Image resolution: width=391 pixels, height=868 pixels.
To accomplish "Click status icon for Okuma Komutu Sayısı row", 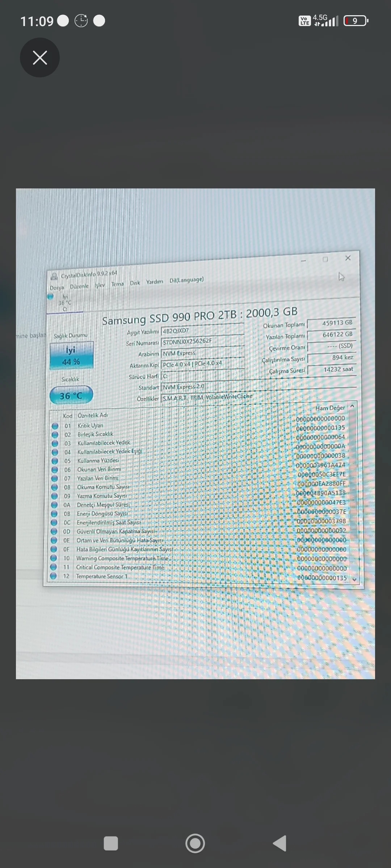I will pyautogui.click(x=54, y=487).
